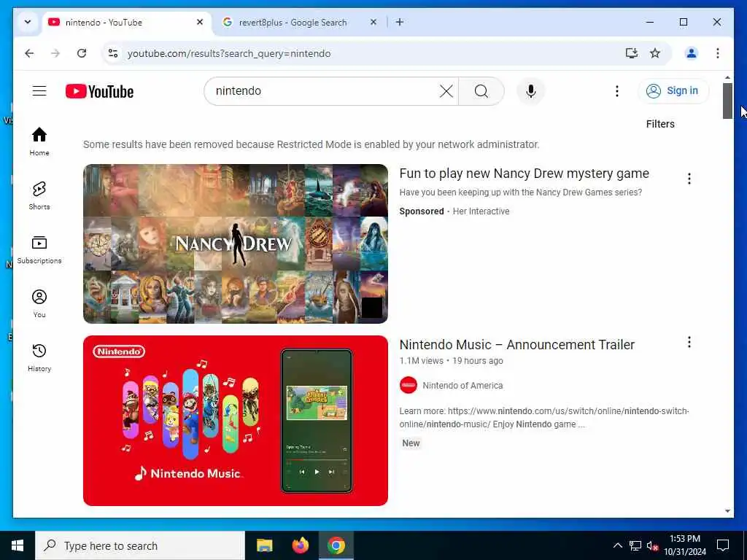Screen dimensions: 747x560
Task: Start voice search with the microphone
Action: 531,91
